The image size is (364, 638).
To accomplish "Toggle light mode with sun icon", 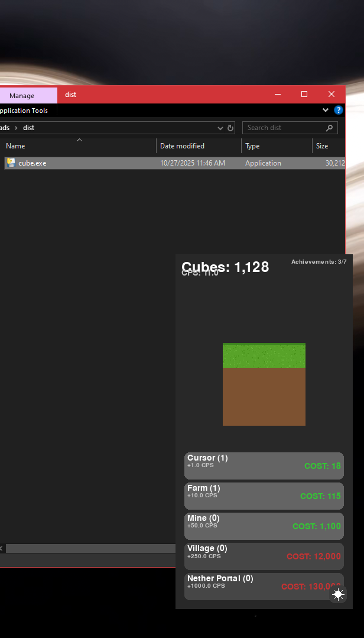I will [338, 594].
